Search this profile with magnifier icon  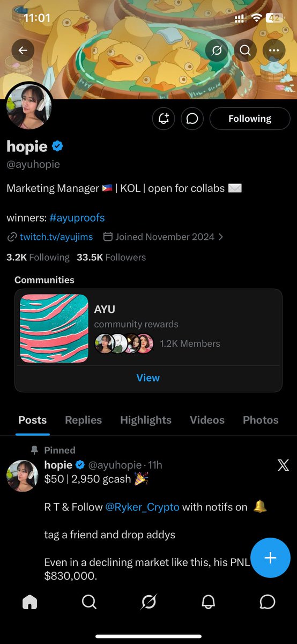pyautogui.click(x=246, y=50)
